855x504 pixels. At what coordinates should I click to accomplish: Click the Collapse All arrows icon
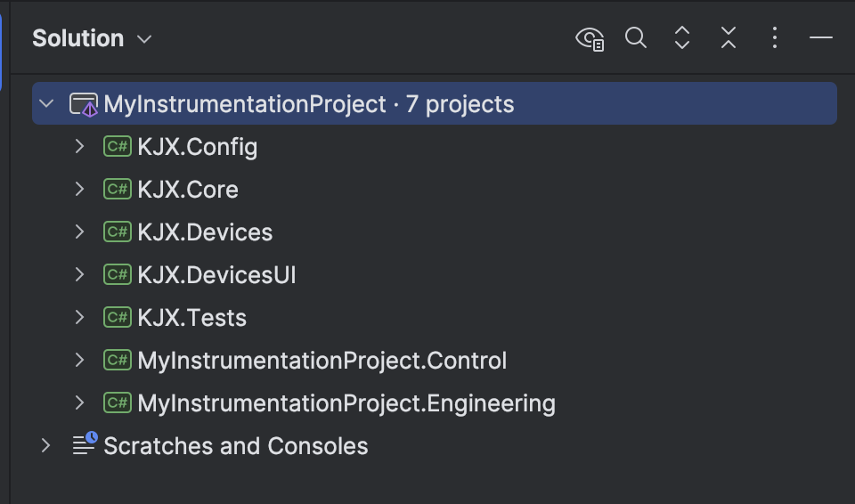pos(729,37)
